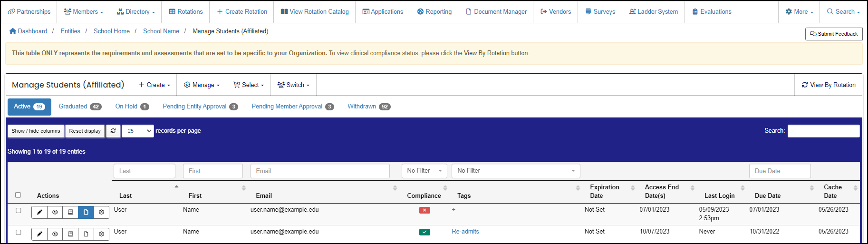Viewport: 868px width, 244px height.
Task: Open the Manage dropdown menu
Action: click(x=202, y=85)
